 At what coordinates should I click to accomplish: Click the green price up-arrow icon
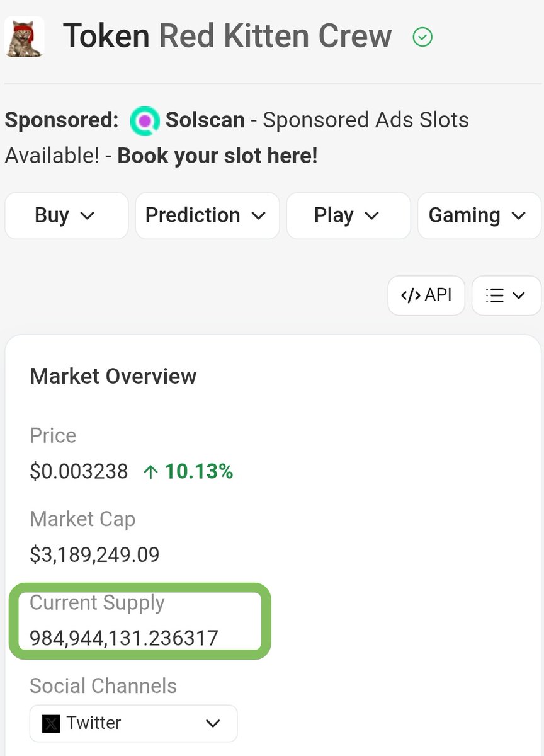[x=150, y=472]
